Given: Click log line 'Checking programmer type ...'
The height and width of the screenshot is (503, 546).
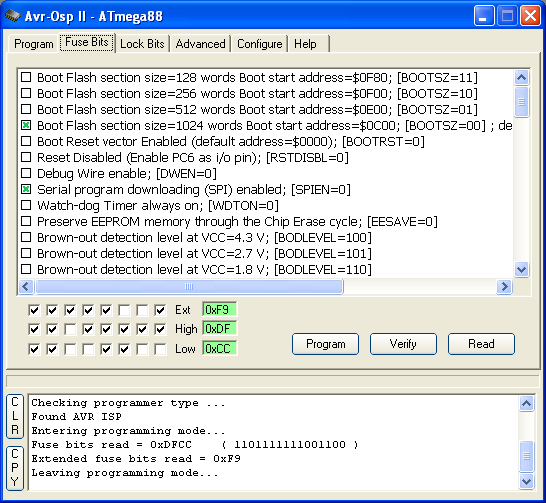Looking at the screenshot, I should (x=128, y=403).
